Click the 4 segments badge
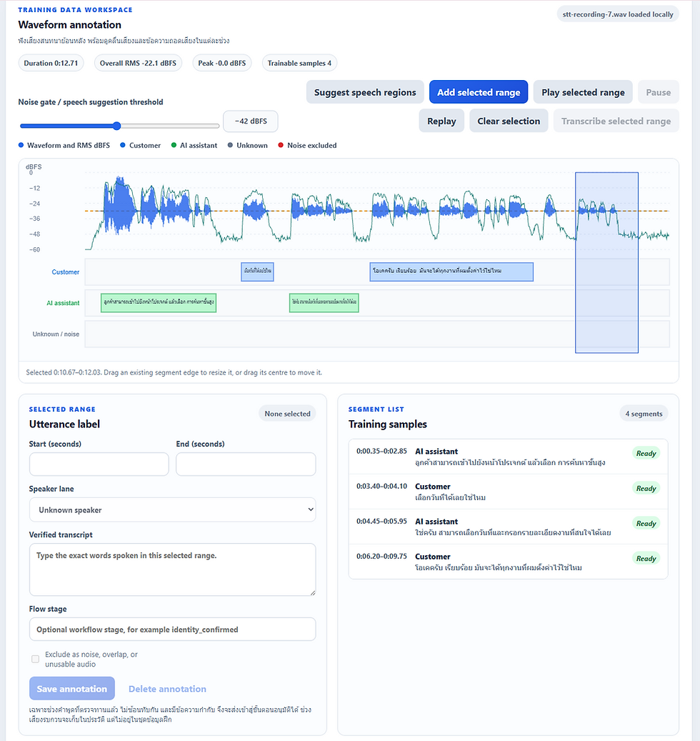The width and height of the screenshot is (700, 741). (644, 414)
